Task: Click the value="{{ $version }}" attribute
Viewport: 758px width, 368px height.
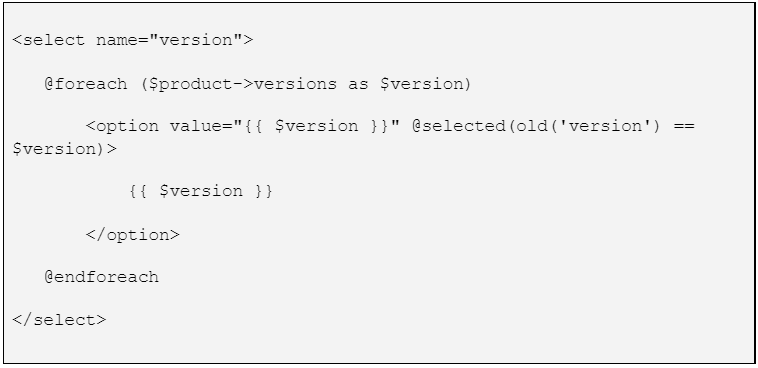Action: tap(285, 126)
